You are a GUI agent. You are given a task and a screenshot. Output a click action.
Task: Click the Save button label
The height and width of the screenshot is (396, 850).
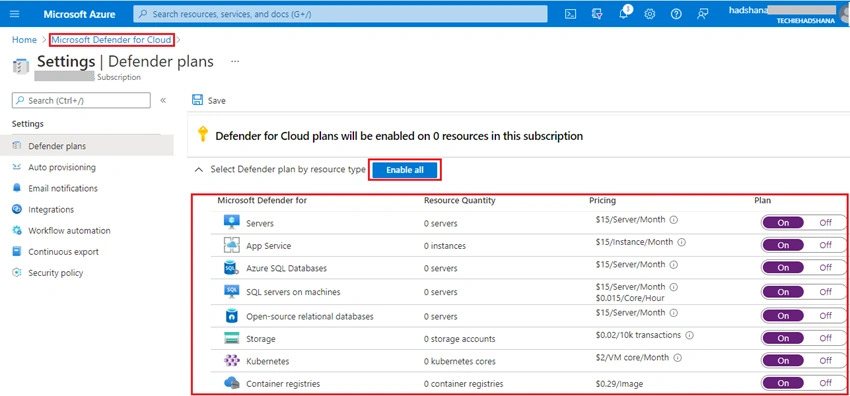point(217,101)
